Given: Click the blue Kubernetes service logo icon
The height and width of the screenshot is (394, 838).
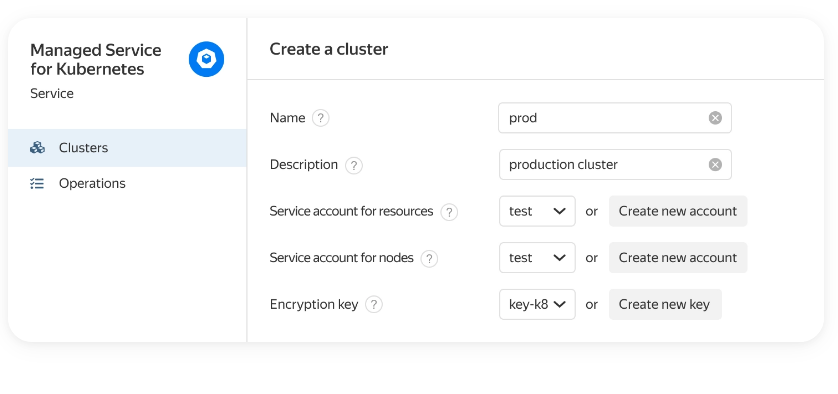Looking at the screenshot, I should [206, 59].
